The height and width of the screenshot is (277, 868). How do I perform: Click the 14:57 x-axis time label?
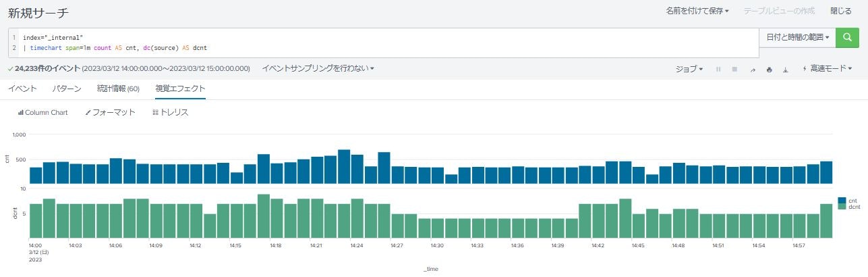point(798,245)
